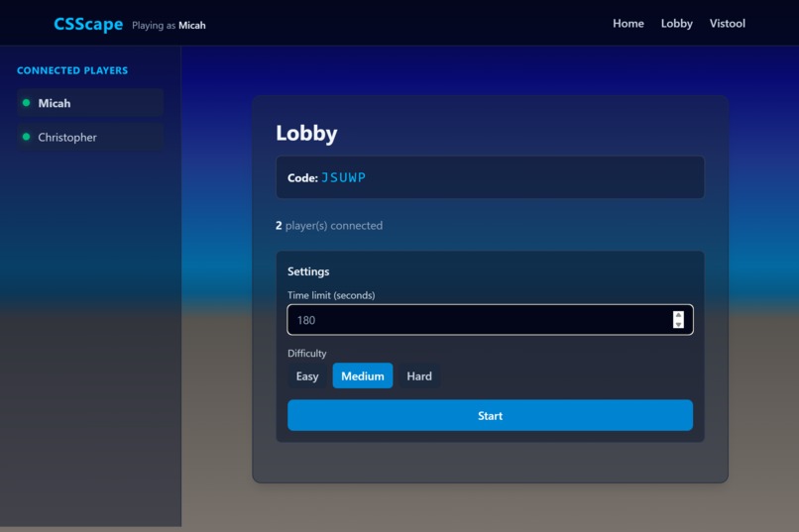Go to the Home nav item
The width and height of the screenshot is (799, 532).
coord(628,24)
